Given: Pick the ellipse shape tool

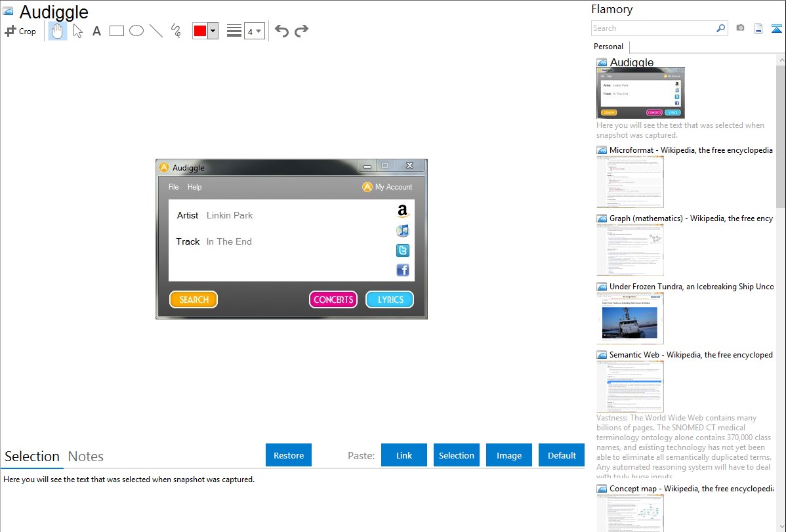Looking at the screenshot, I should pyautogui.click(x=136, y=31).
